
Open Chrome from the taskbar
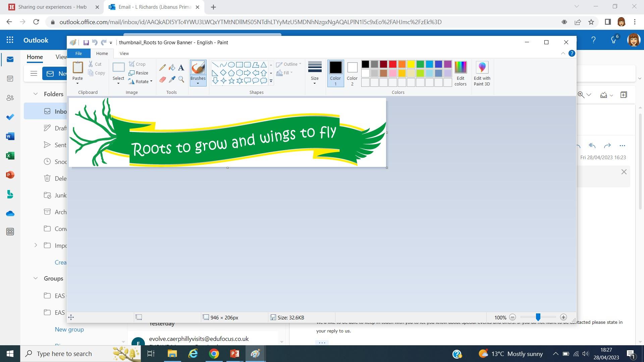click(214, 354)
